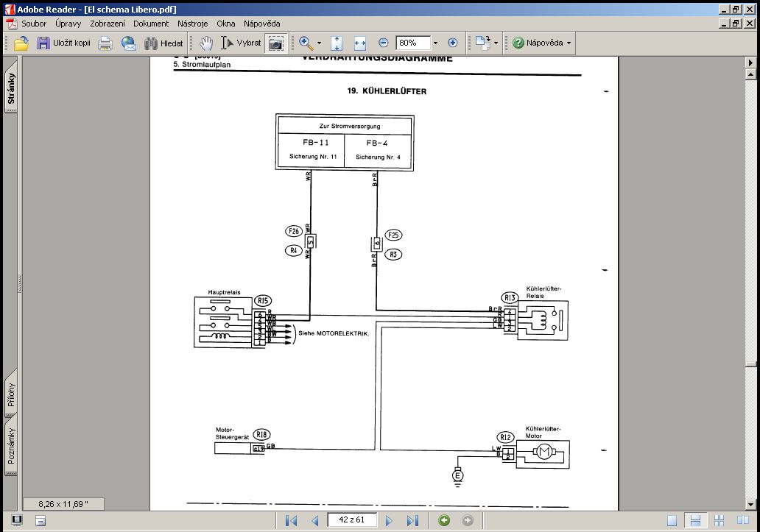Expand the arrow next to rotate icon
Viewport: 760px width, 532px height.
(496, 43)
